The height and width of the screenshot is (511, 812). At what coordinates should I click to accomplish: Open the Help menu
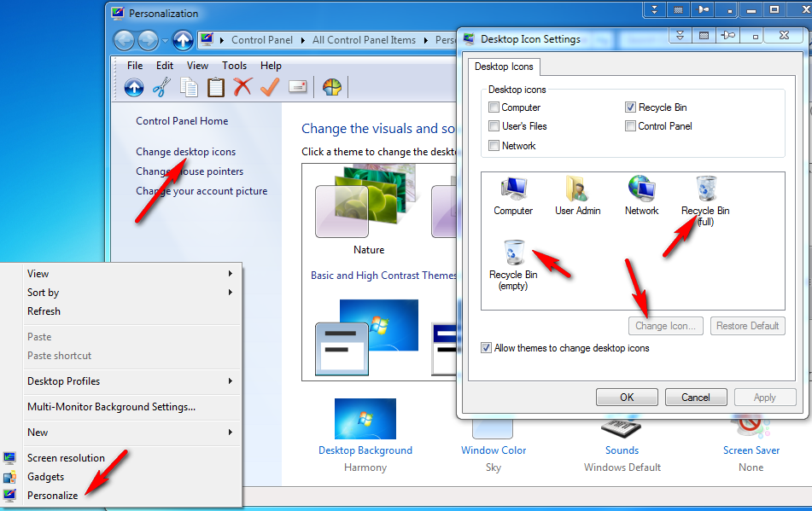pos(271,66)
